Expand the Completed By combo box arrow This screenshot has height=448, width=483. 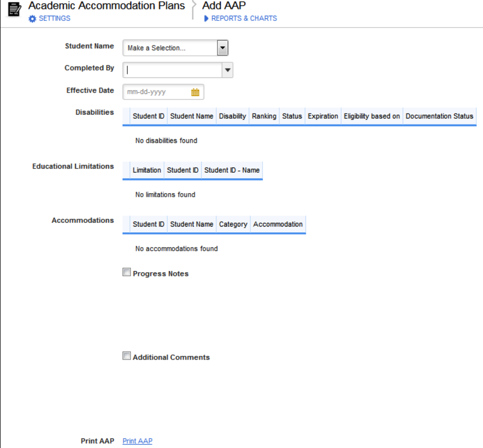click(227, 70)
